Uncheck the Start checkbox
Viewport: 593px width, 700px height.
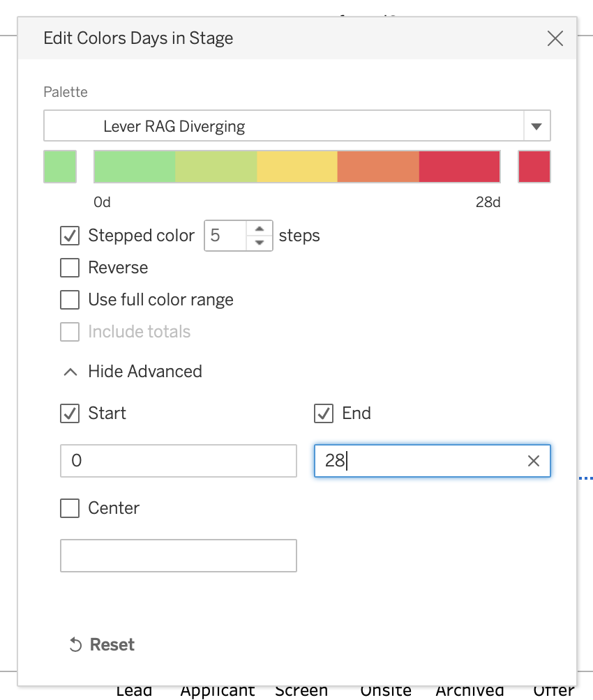[x=69, y=413]
